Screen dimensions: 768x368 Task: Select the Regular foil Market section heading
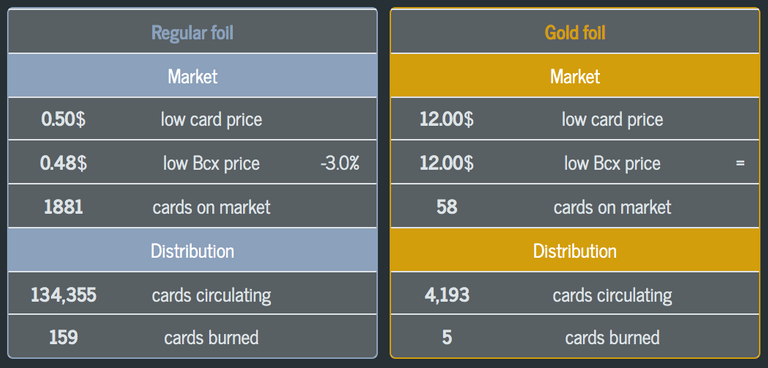[x=192, y=76]
